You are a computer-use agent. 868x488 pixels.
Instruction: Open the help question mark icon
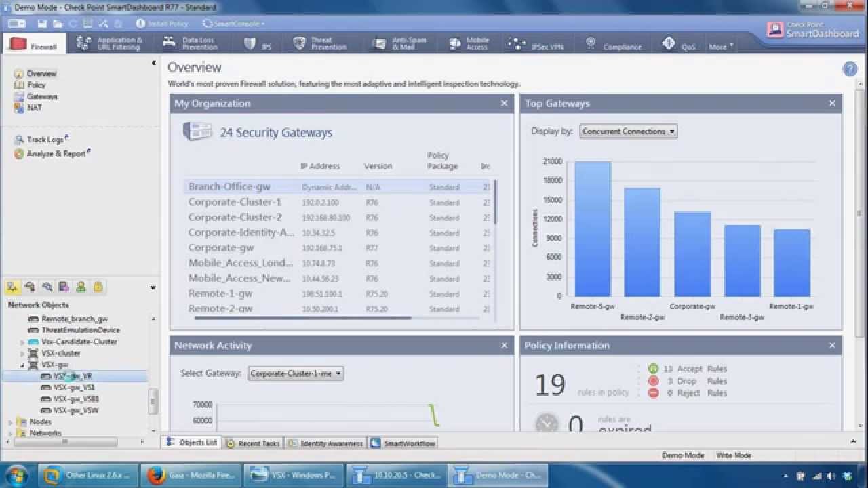[x=850, y=69]
